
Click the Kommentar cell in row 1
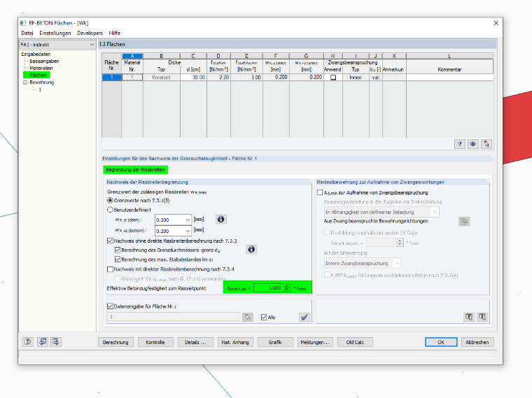tap(449, 78)
